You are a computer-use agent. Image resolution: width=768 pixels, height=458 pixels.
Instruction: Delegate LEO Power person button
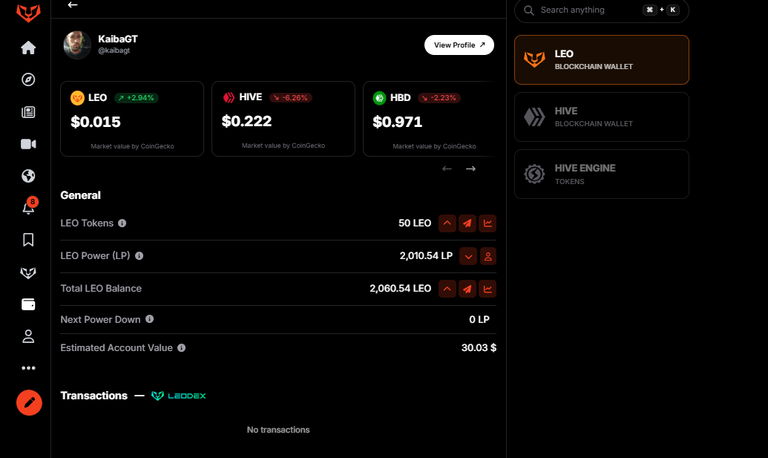pyautogui.click(x=488, y=256)
